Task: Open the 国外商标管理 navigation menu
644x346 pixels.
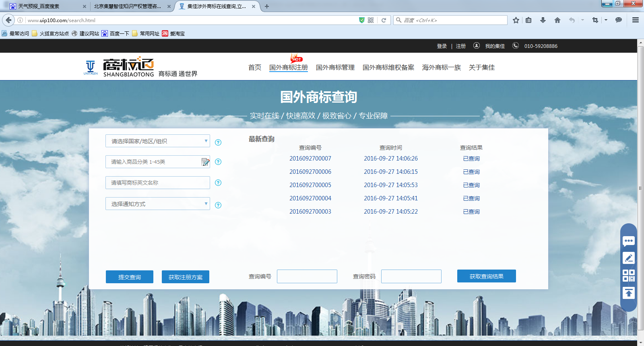Action: [335, 68]
